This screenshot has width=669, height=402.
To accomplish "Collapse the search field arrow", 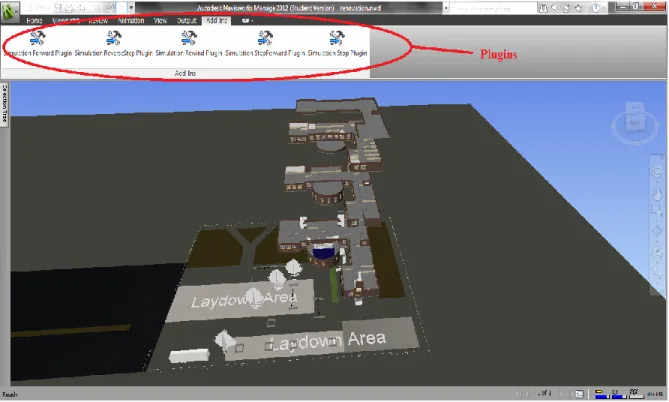I will pos(446,8).
